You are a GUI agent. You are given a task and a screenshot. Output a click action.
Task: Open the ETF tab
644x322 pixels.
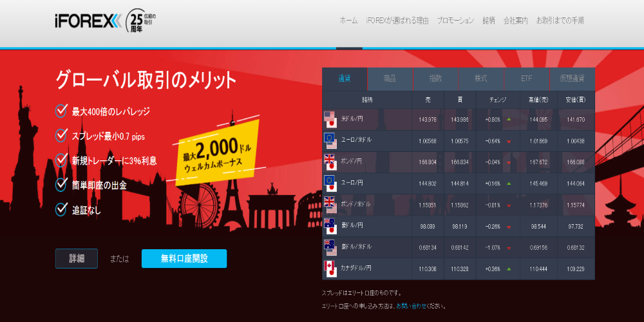pyautogui.click(x=527, y=79)
